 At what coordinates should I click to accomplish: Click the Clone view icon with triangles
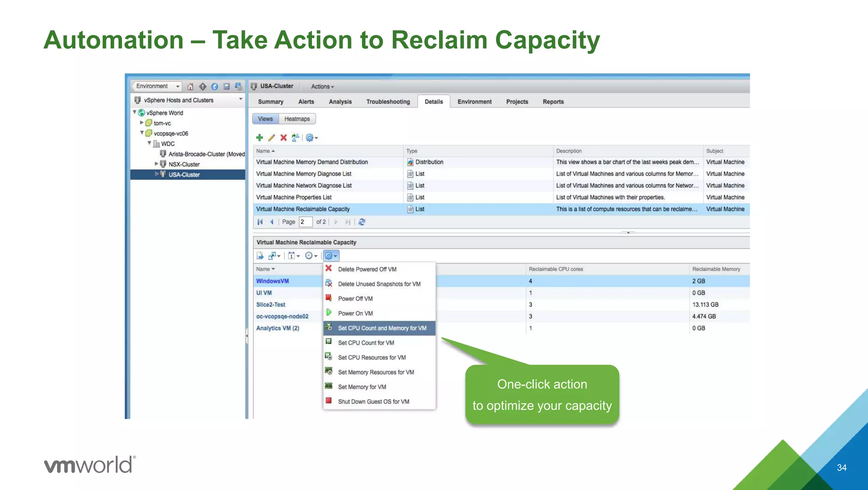click(295, 137)
